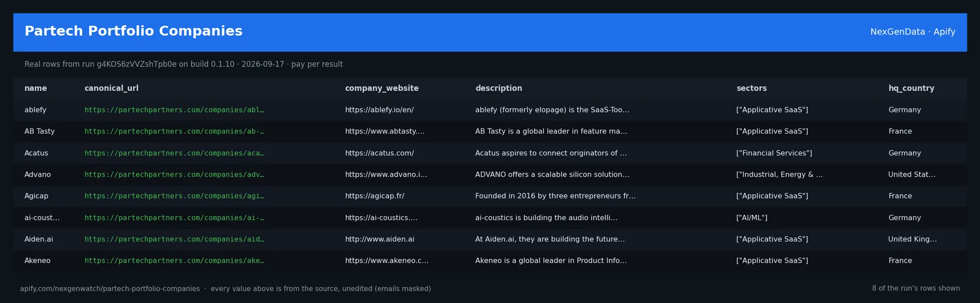
Task: Select the 'Aiden.ai' name cell
Action: [x=39, y=239]
